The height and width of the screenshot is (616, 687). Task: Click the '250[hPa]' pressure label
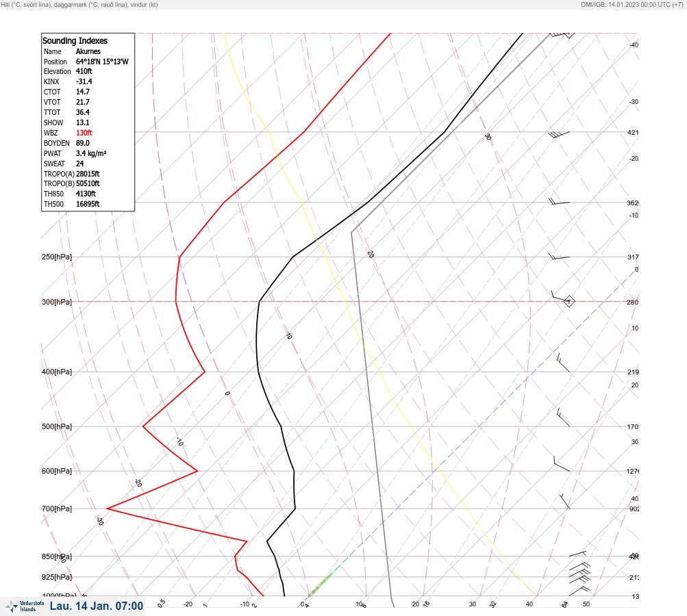[57, 257]
